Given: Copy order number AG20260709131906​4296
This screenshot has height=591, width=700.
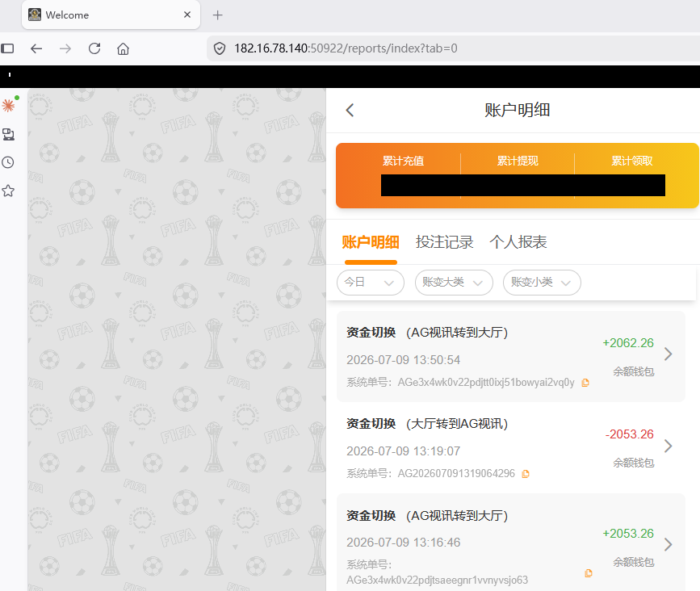Looking at the screenshot, I should point(526,474).
